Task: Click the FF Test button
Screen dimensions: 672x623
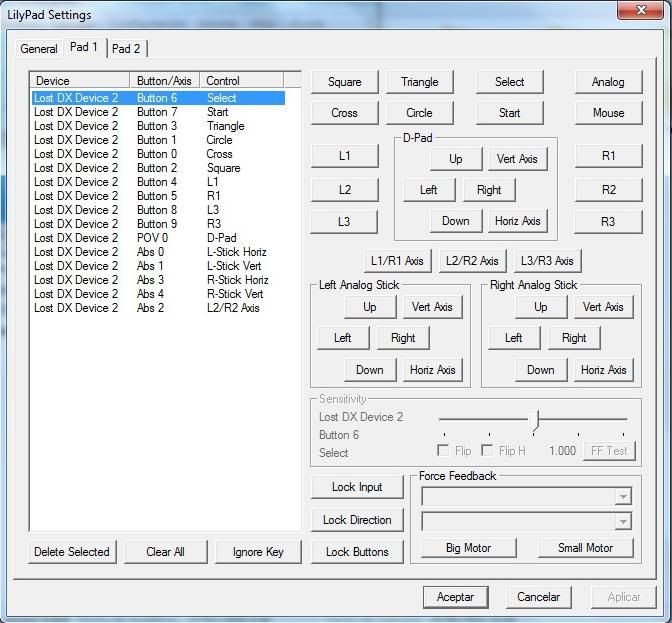Action: 609,451
